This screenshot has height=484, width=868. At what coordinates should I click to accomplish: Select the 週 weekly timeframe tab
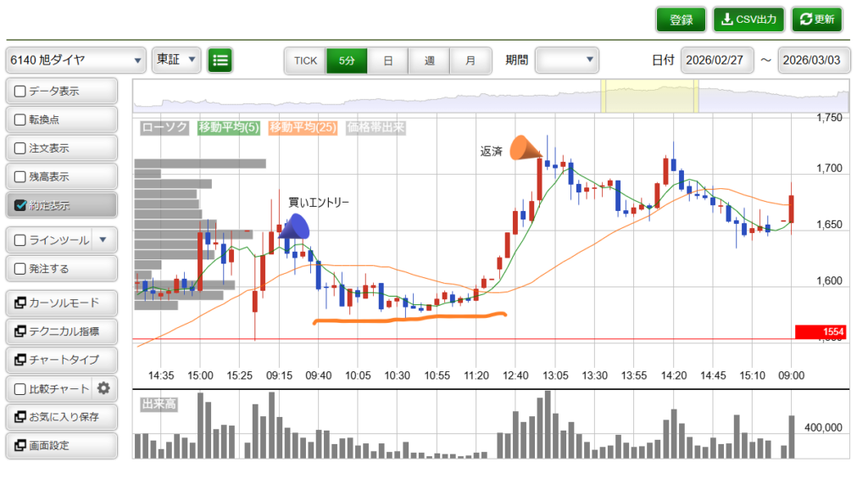(430, 60)
